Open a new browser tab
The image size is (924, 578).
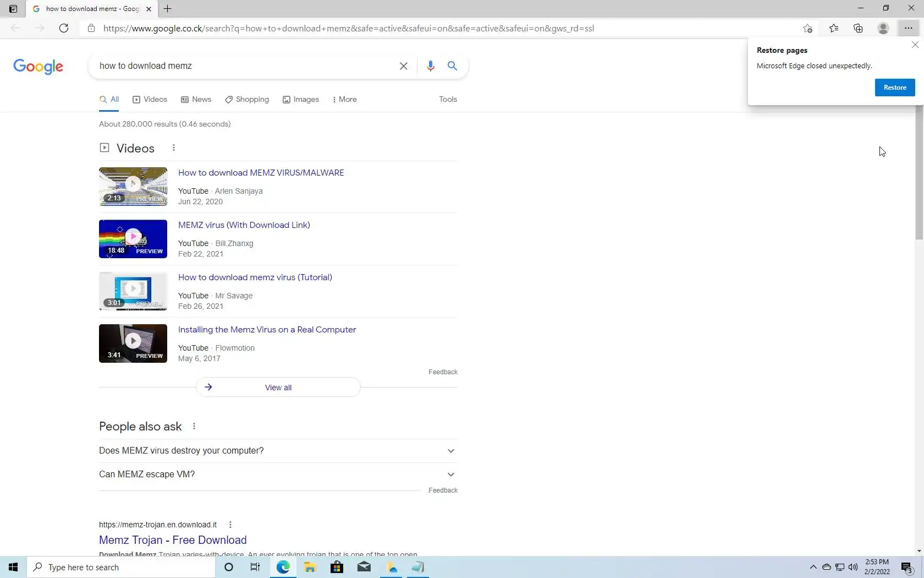[x=168, y=9]
